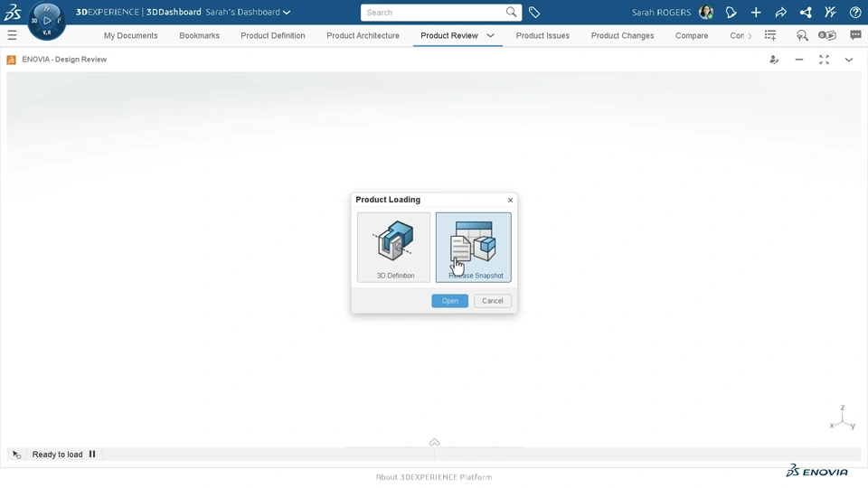
Task: Open notifications chat bubble icon in top bar
Action: [731, 12]
